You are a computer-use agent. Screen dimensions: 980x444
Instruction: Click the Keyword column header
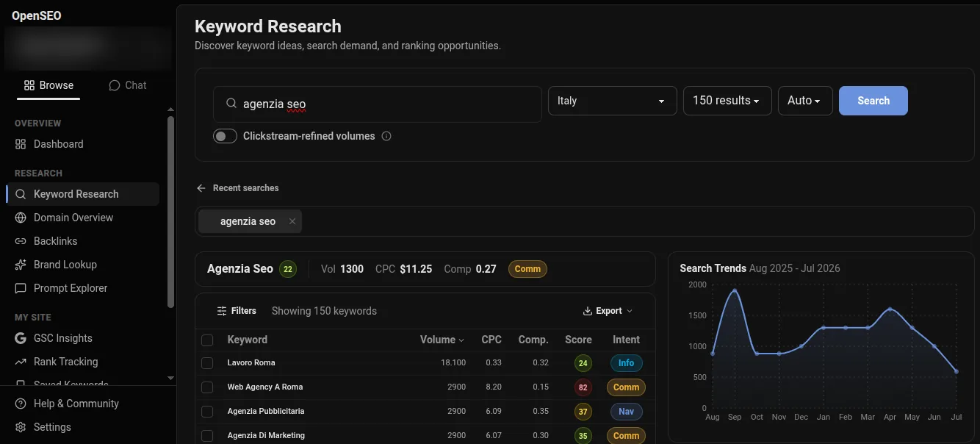pyautogui.click(x=248, y=340)
